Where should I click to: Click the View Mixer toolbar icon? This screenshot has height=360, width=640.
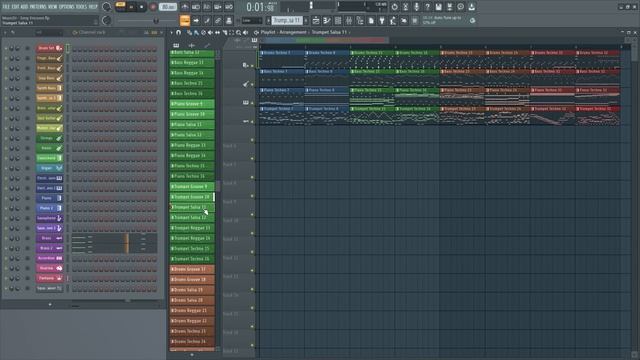[x=349, y=20]
